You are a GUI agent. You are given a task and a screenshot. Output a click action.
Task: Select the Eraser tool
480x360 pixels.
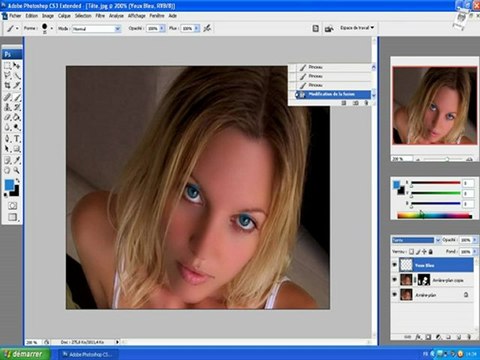coord(7,117)
